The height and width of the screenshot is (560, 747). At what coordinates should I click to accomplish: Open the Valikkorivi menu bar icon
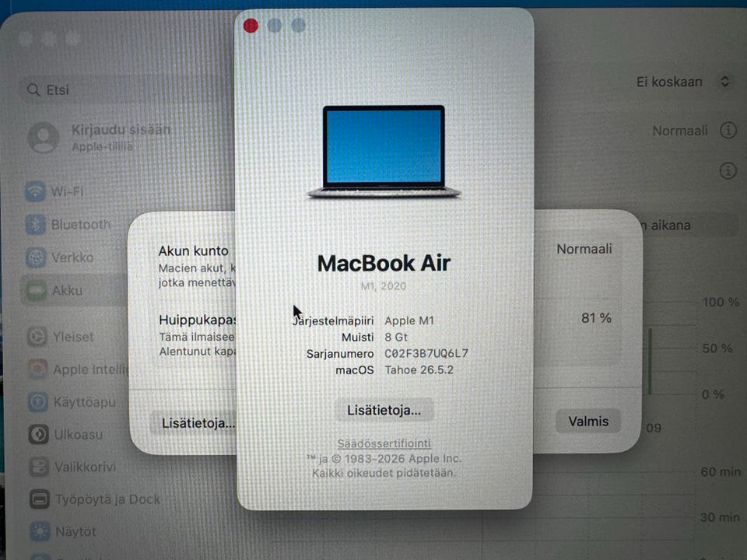pos(39,467)
